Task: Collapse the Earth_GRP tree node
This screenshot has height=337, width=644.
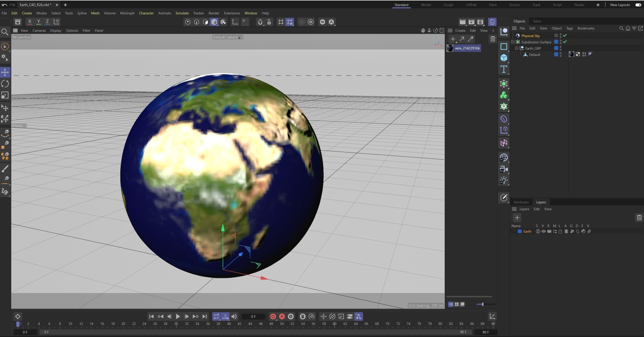Action: [x=517, y=48]
